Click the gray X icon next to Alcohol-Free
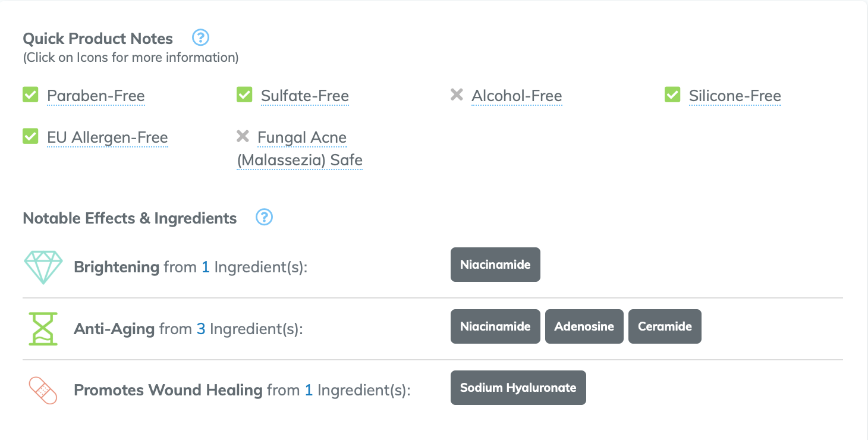 [x=457, y=95]
